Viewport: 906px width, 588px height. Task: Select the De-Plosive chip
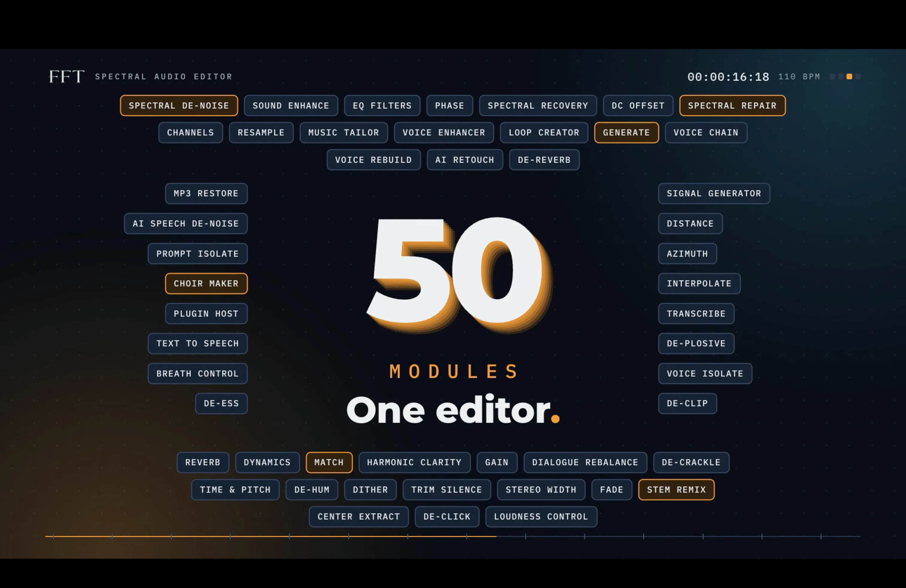pyautogui.click(x=696, y=343)
